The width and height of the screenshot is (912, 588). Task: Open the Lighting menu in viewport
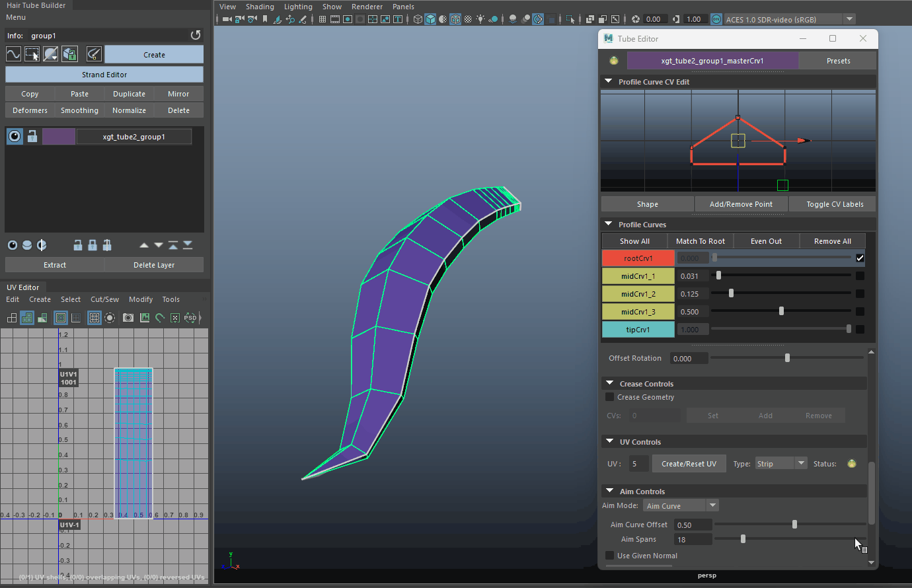[x=298, y=7]
